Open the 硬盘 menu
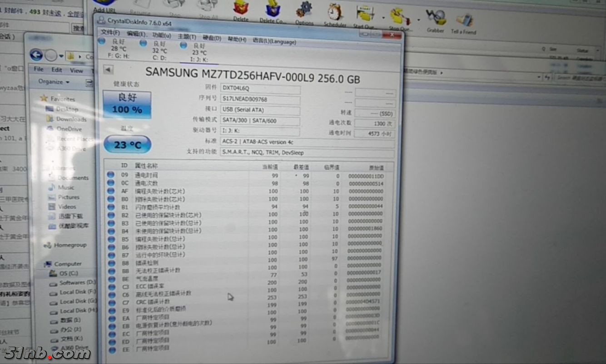The height and width of the screenshot is (364, 606). tap(212, 38)
